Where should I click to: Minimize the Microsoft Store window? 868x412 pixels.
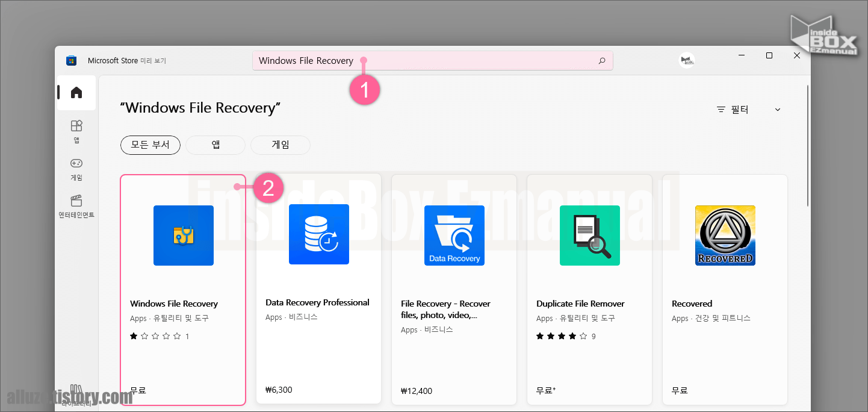tap(742, 55)
